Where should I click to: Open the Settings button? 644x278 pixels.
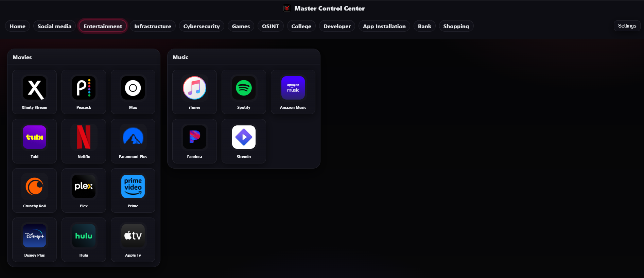pos(627,26)
